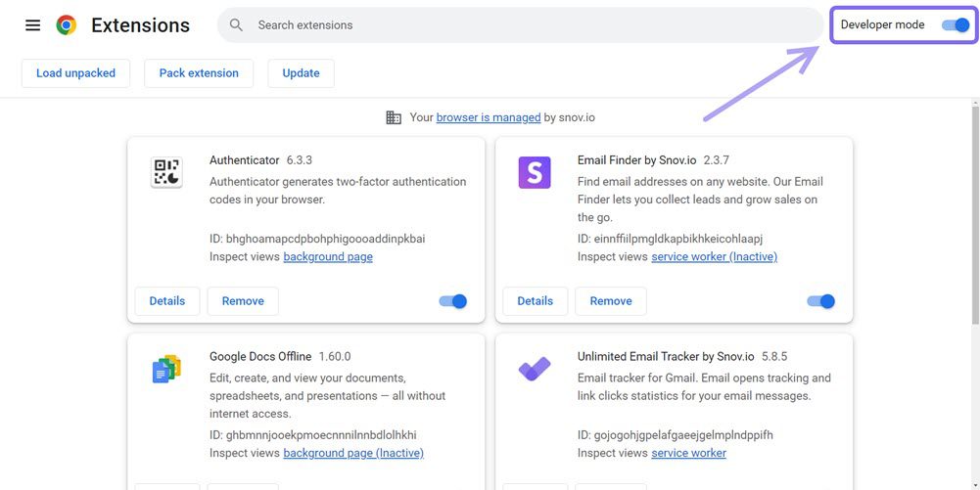Click the managed browser building icon

[394, 117]
